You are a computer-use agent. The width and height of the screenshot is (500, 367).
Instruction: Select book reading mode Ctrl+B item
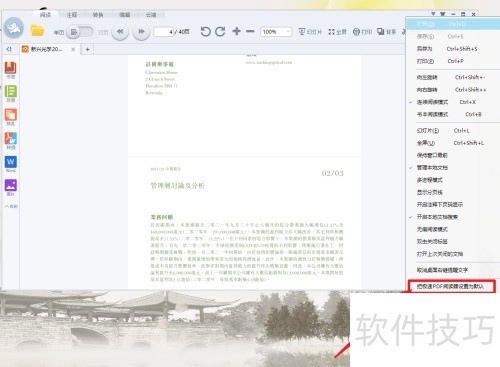[x=453, y=114]
